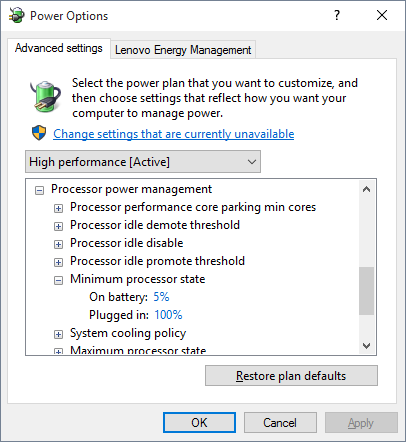This screenshot has height=442, width=406.
Task: Open Change settings that are currently unavailable link
Action: [x=174, y=134]
